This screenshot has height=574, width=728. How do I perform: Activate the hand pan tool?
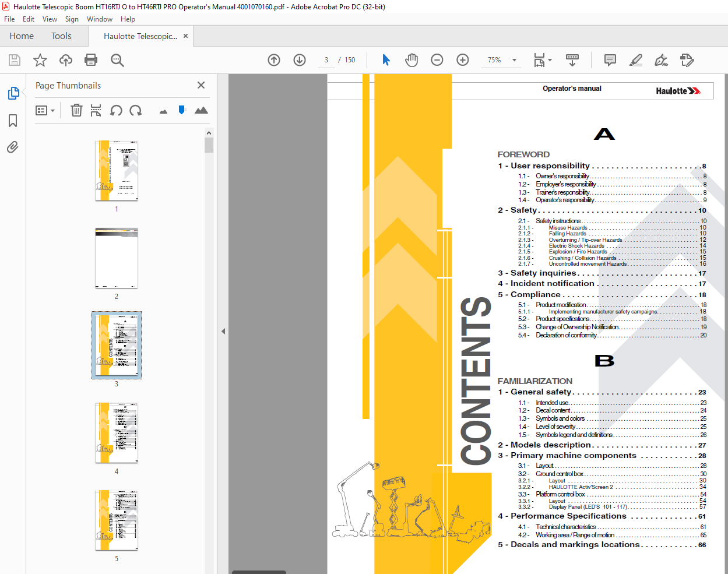pos(412,60)
